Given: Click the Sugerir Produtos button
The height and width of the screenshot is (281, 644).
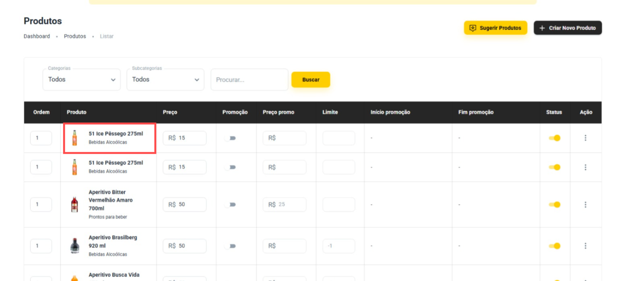Looking at the screenshot, I should click(x=495, y=28).
